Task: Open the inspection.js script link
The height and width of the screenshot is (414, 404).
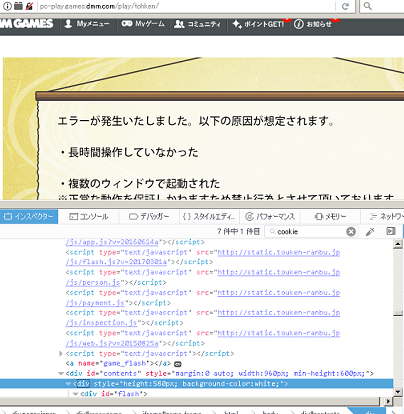Action: pyautogui.click(x=101, y=323)
